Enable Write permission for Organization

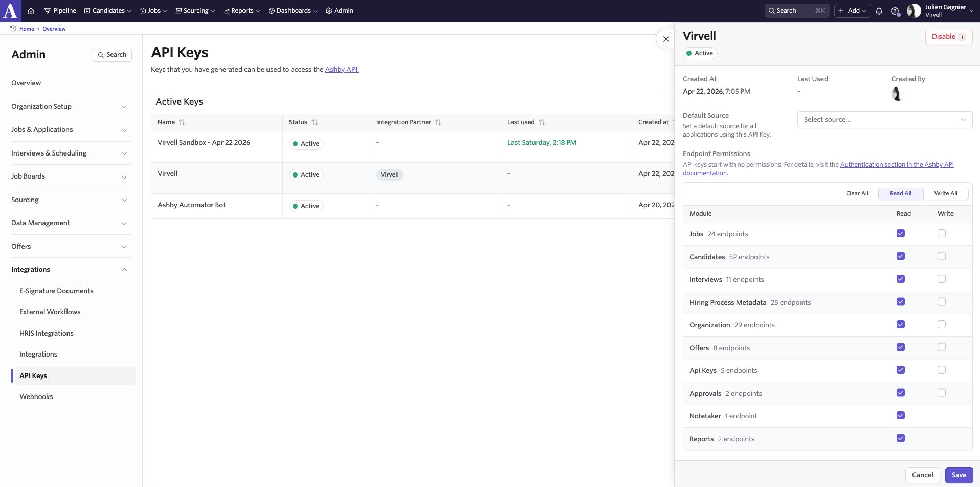pos(942,324)
